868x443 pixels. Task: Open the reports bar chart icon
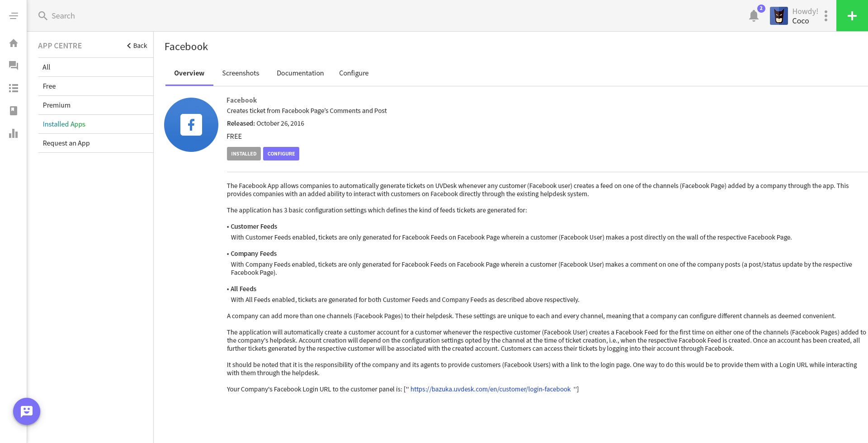pyautogui.click(x=14, y=133)
